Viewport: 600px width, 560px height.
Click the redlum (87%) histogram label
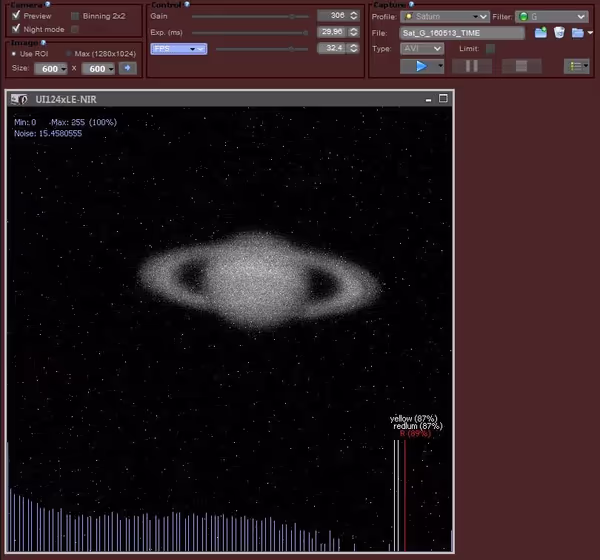(x=418, y=426)
